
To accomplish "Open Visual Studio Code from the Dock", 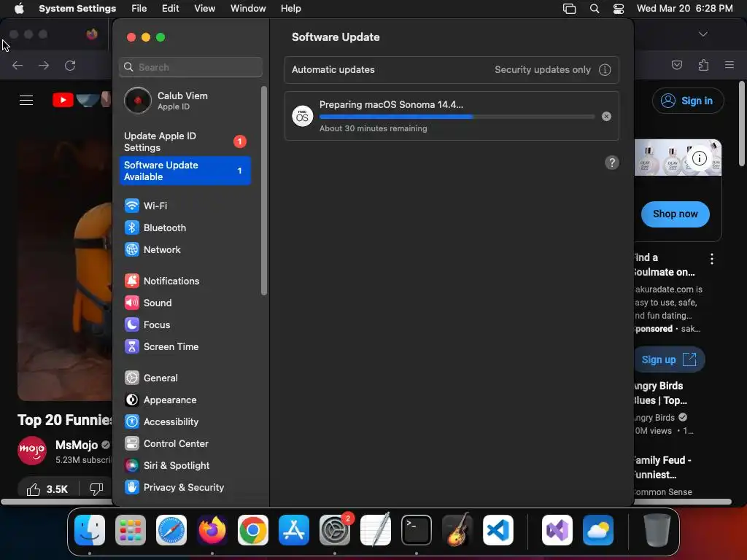I will [498, 530].
